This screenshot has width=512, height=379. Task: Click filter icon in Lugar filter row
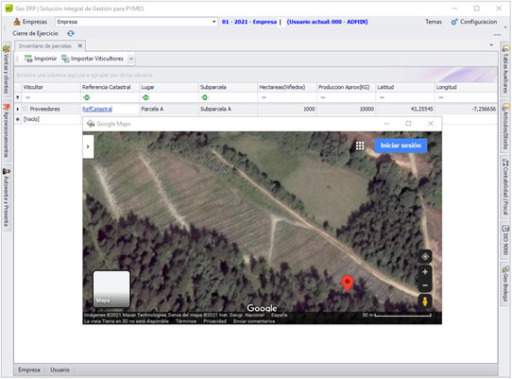pos(146,98)
